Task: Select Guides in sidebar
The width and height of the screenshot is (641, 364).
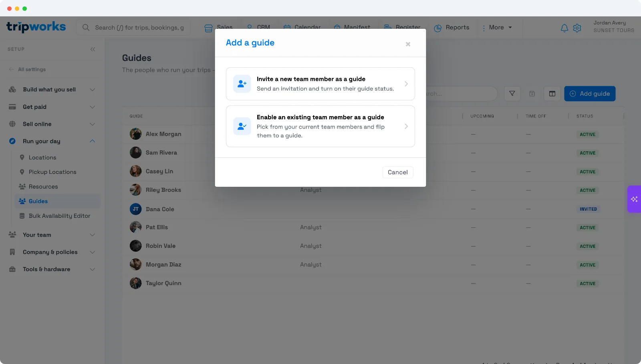Action: [58, 201]
